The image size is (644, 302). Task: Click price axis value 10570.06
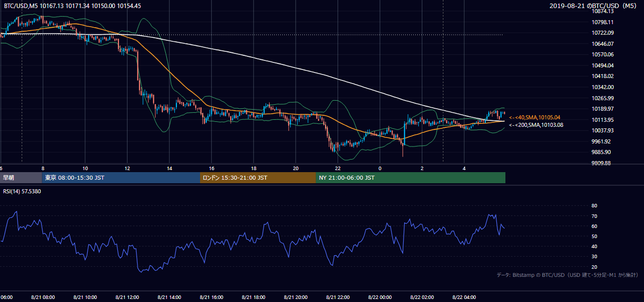point(603,54)
